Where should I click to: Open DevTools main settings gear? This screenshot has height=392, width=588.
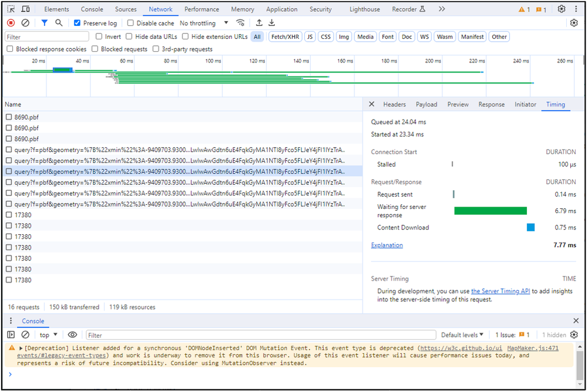click(x=562, y=9)
